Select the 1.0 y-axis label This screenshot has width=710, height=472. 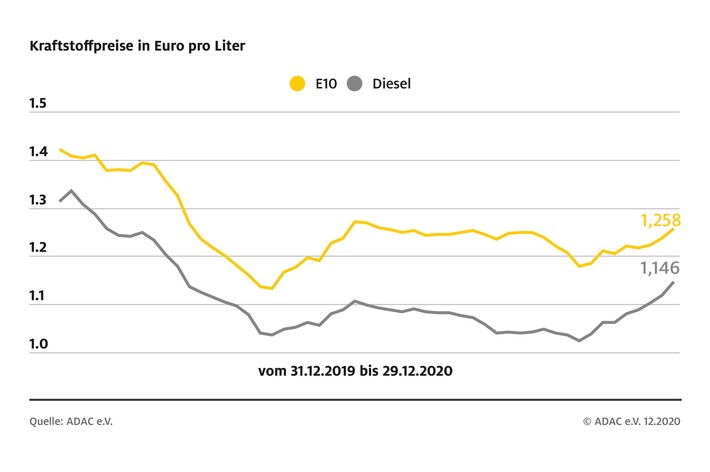click(x=39, y=346)
